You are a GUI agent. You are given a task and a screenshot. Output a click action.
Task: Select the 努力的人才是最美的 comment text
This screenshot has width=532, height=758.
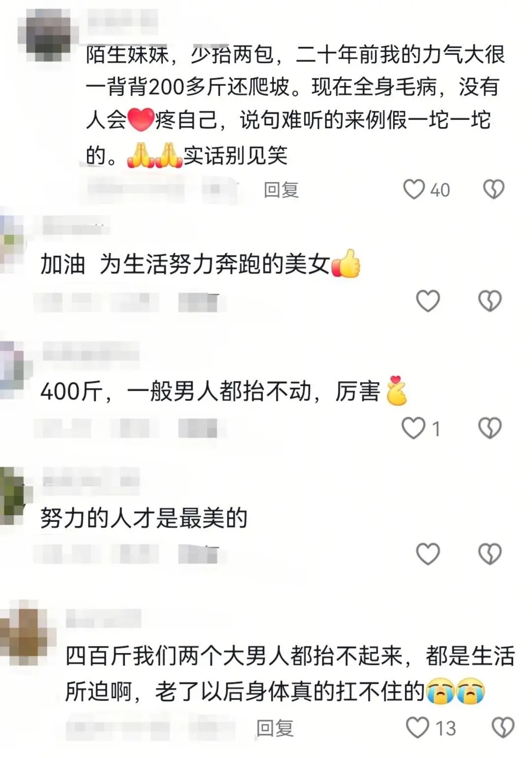144,518
